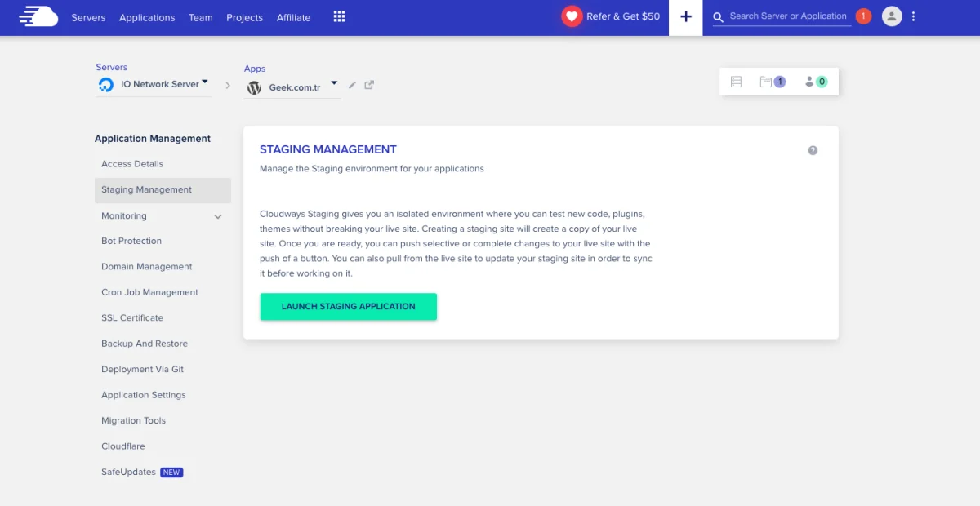Expand the Geek.com.tr app dropdown
The height and width of the screenshot is (506, 980).
(x=334, y=83)
